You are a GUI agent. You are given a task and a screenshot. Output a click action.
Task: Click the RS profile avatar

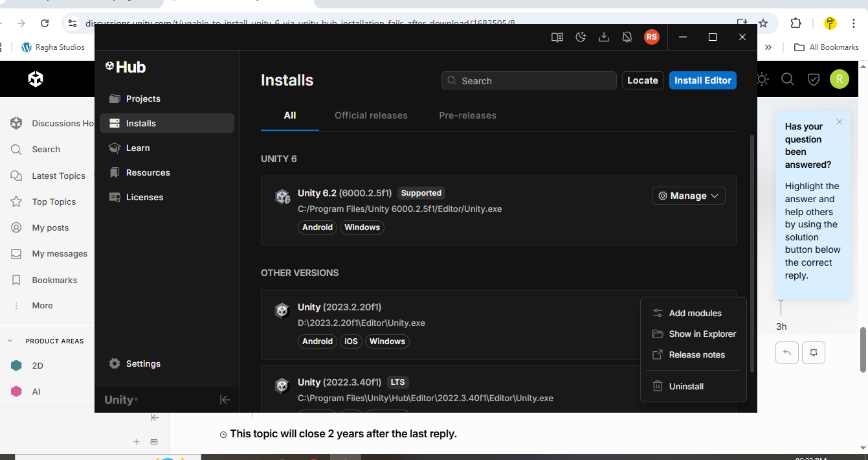[x=652, y=37]
